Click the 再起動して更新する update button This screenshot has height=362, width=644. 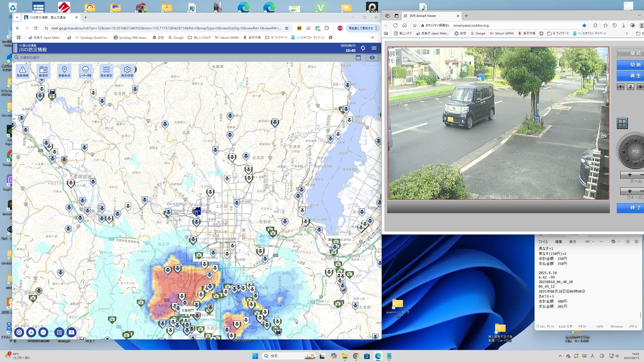[x=360, y=28]
